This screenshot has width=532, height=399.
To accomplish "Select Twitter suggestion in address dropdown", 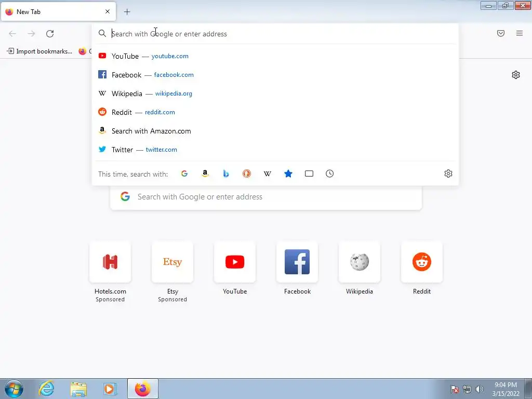I will pyautogui.click(x=275, y=150).
